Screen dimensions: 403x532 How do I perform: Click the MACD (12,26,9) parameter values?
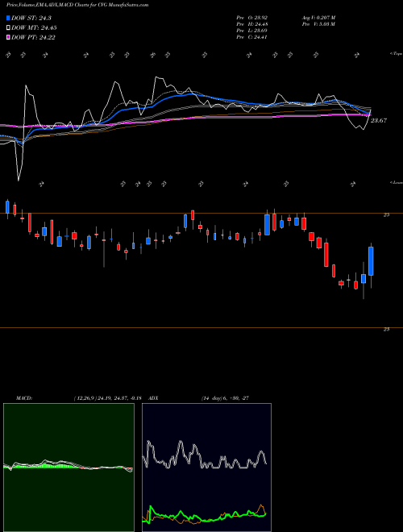(107, 398)
